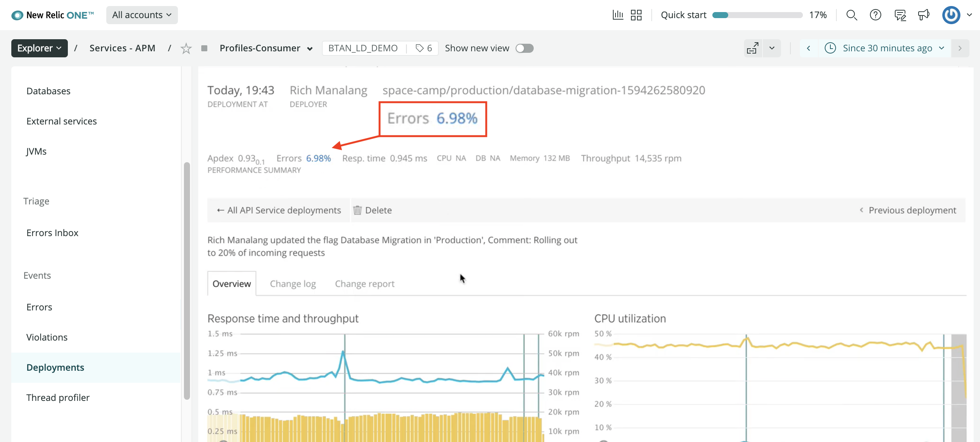This screenshot has width=980, height=442.
Task: Click the clock icon in time picker
Action: tap(830, 48)
